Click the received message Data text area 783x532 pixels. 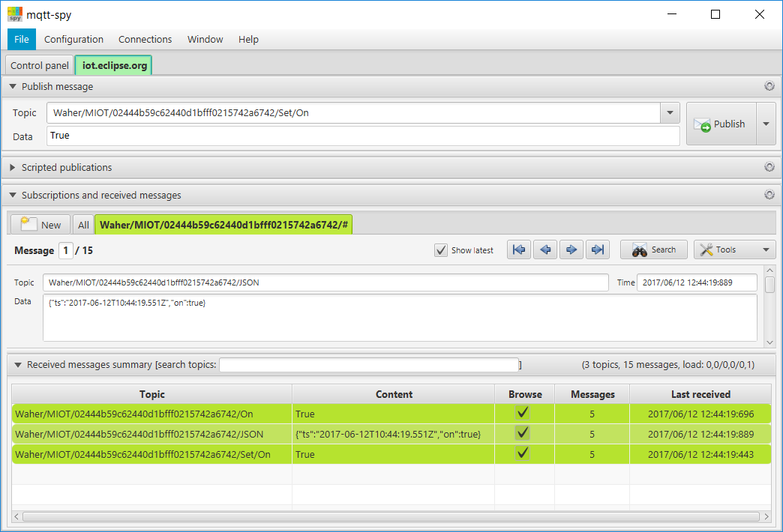pyautogui.click(x=400, y=318)
